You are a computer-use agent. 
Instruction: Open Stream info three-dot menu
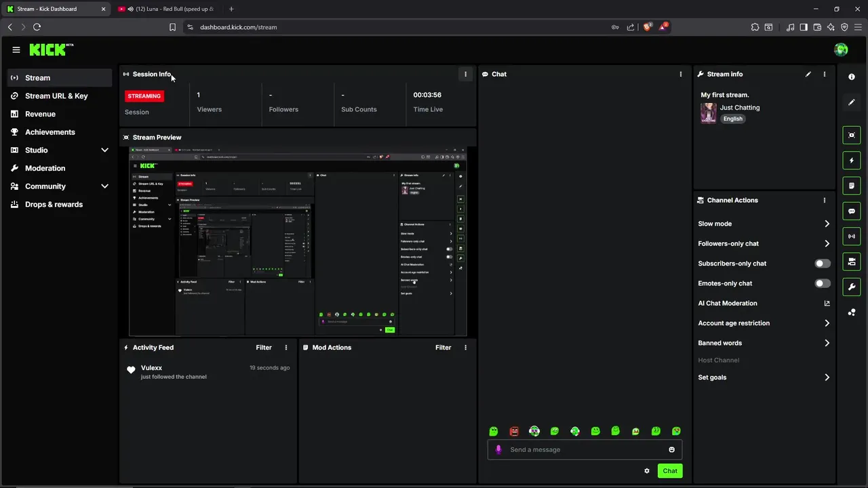point(825,74)
